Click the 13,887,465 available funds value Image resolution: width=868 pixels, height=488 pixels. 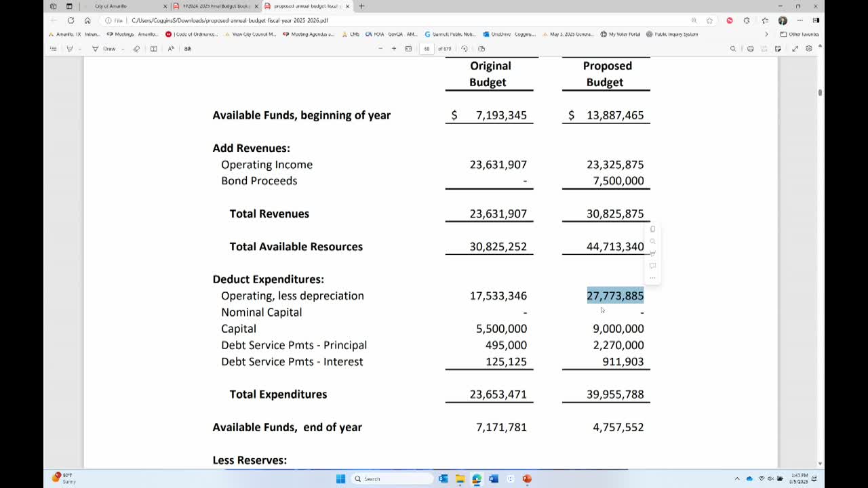coord(615,115)
